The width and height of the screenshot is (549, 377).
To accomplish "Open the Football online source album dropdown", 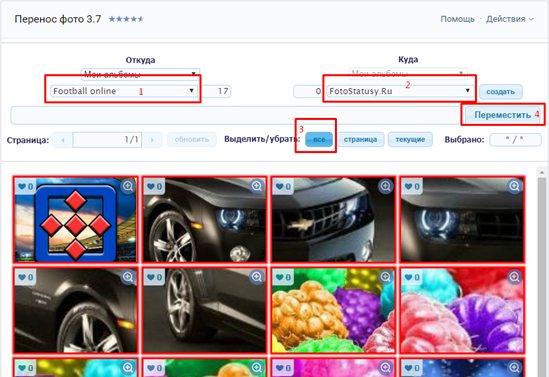I will (x=124, y=91).
